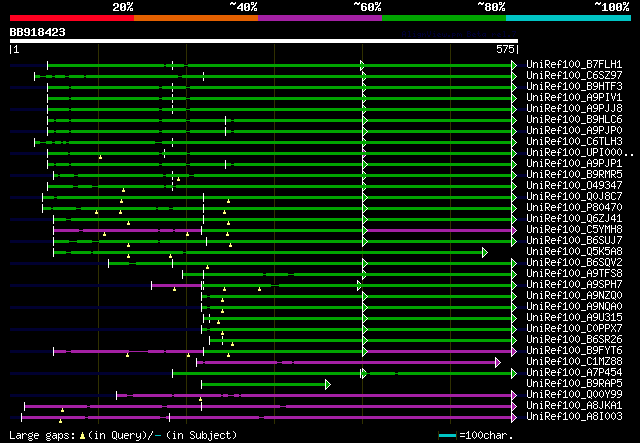Screen dimensions: 640x443
Task: Select the UniRef100_P80470 label
Action: pyautogui.click(x=574, y=208)
